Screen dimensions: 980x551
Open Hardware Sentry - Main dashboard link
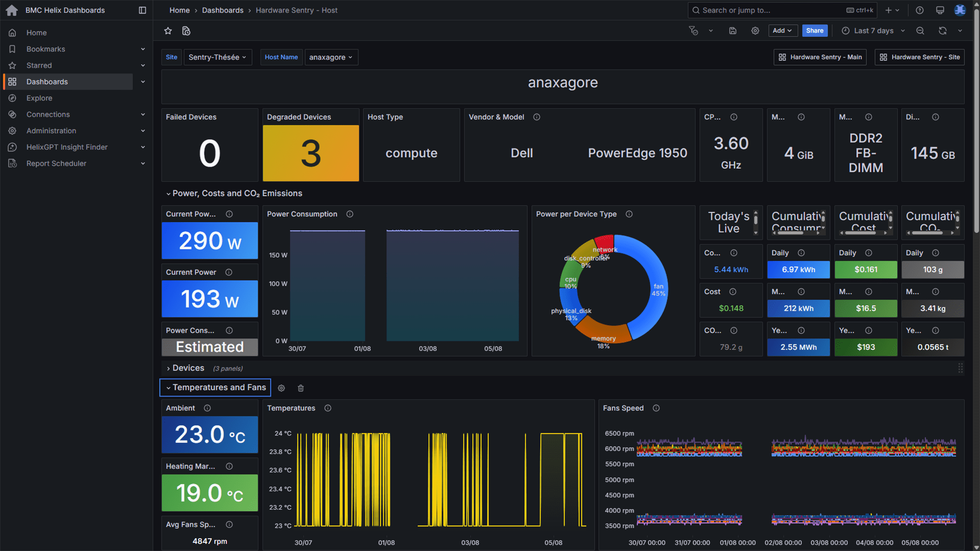click(x=820, y=57)
